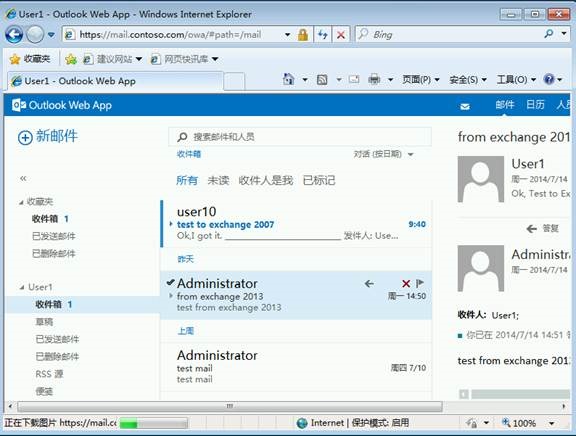Click the read mail toolbar icon
Screen dimensions: 576x436
[354, 79]
